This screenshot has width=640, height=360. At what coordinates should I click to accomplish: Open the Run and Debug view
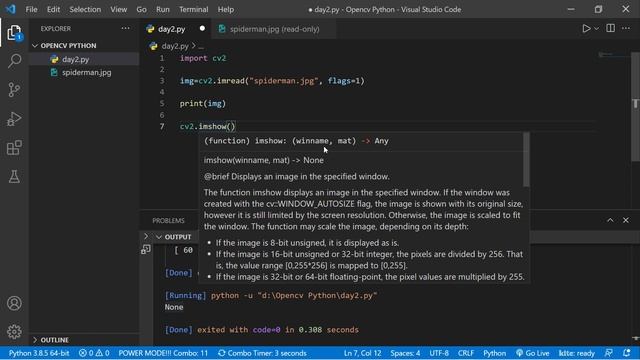(14, 119)
